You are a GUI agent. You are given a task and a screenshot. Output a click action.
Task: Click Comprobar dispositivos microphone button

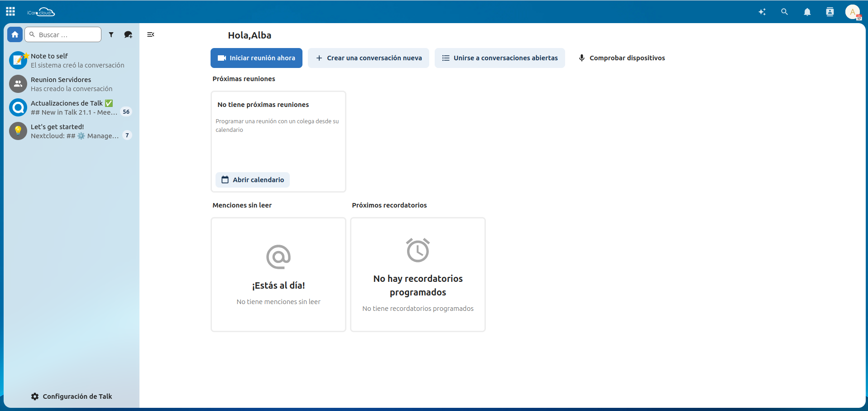(621, 58)
